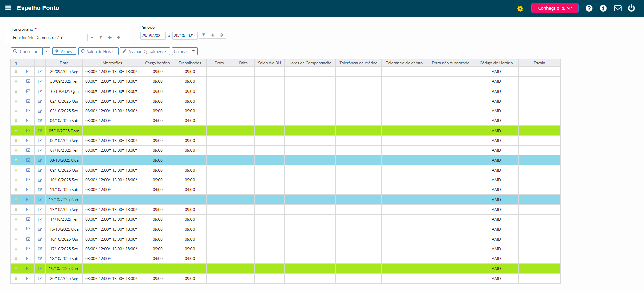The image size is (644, 291).
Task: Go to previous period arrow
Action: tap(213, 35)
